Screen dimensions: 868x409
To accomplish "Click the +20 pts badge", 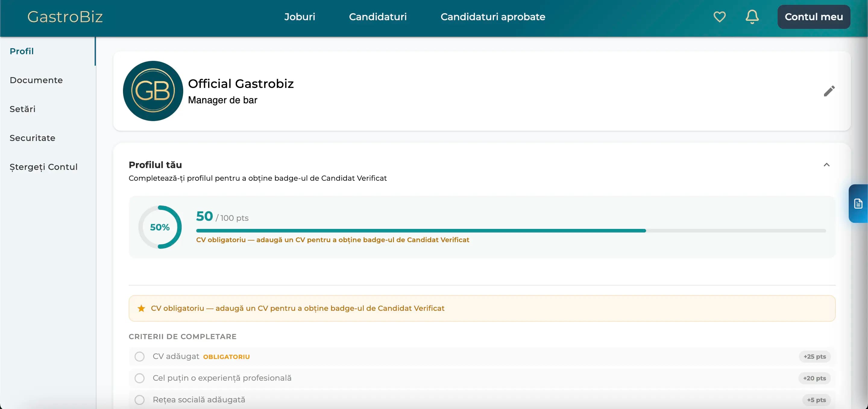I will click(814, 378).
